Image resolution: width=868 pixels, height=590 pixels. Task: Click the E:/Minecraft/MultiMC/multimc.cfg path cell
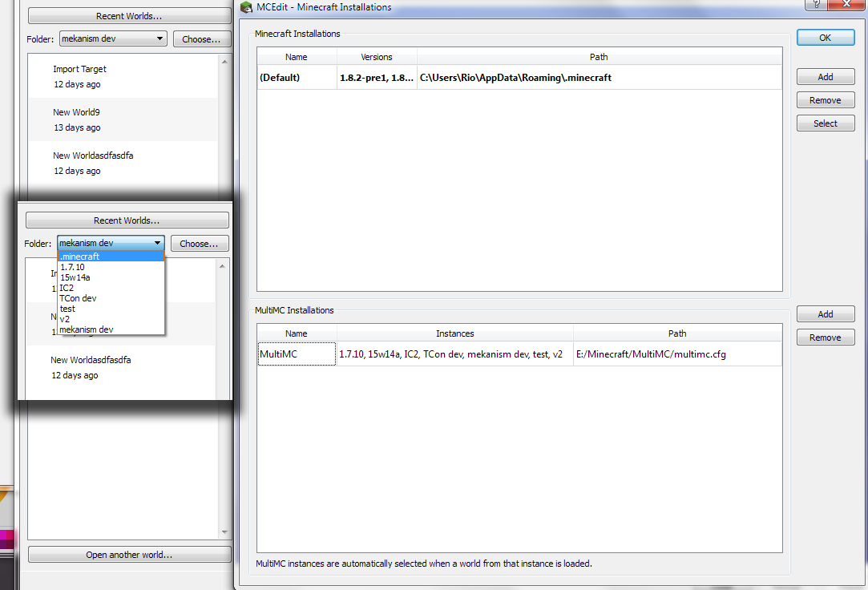tap(677, 354)
